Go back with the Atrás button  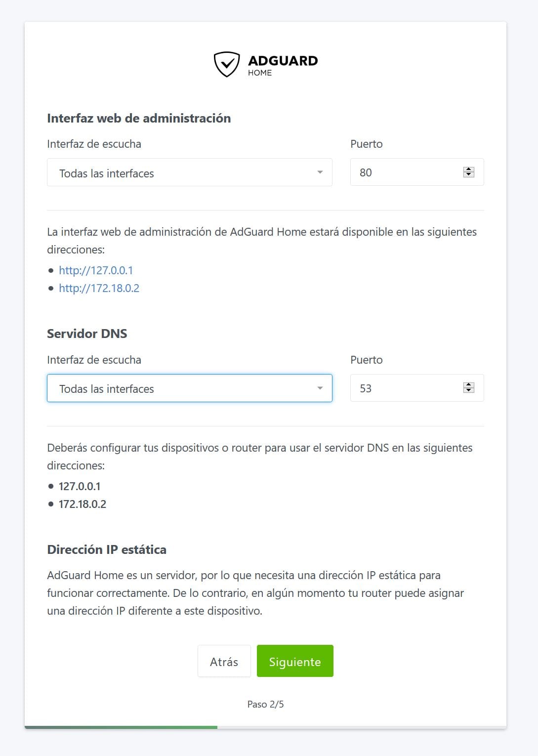click(x=224, y=661)
